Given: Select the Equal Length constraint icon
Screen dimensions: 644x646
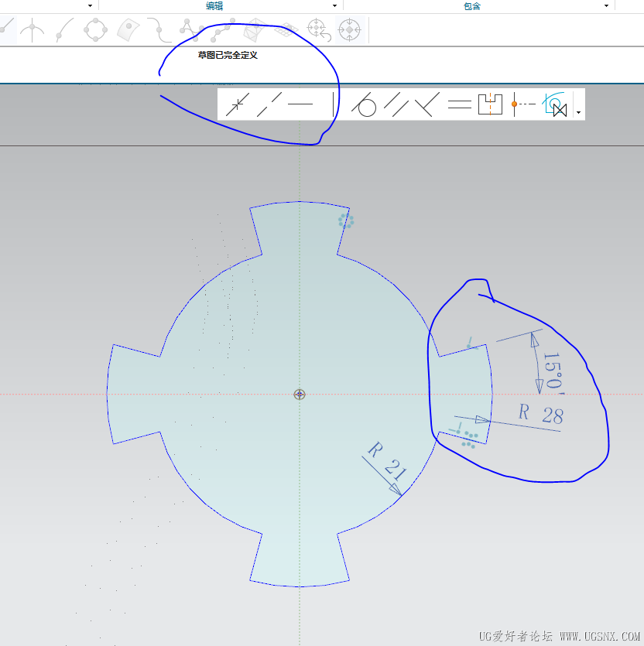Looking at the screenshot, I should 459,104.
